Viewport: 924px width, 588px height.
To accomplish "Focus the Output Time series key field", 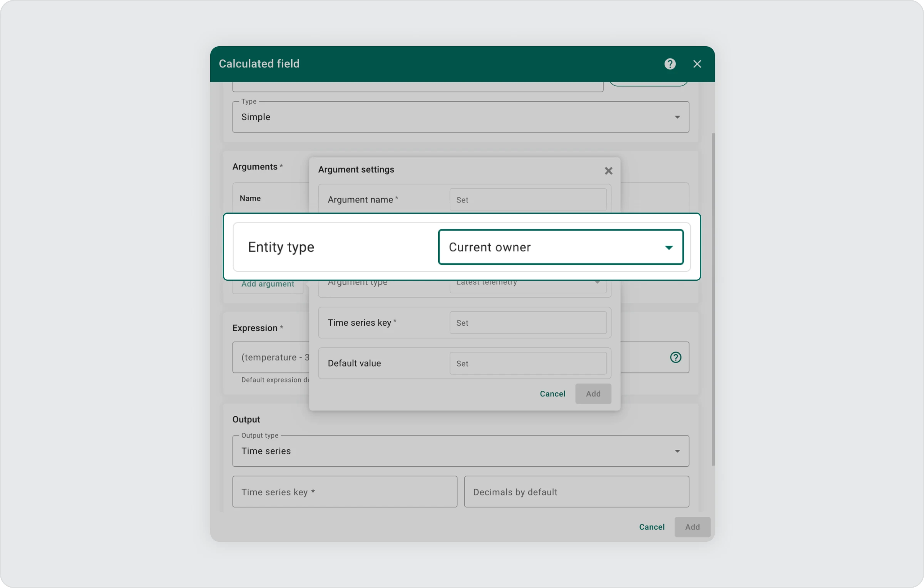I will tap(345, 492).
